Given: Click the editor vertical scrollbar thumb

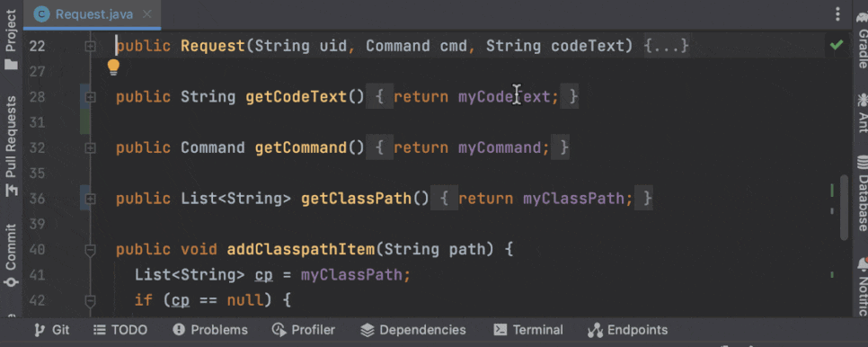Looking at the screenshot, I should [844, 208].
